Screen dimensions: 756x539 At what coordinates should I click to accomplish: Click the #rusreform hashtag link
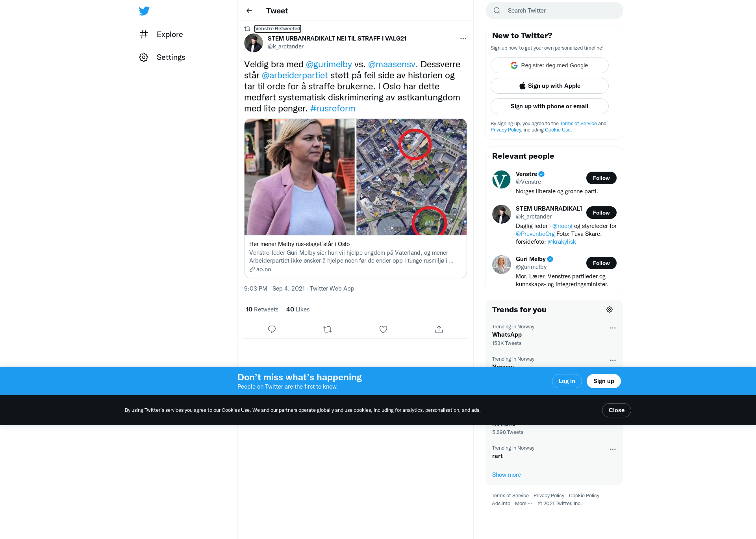click(333, 108)
